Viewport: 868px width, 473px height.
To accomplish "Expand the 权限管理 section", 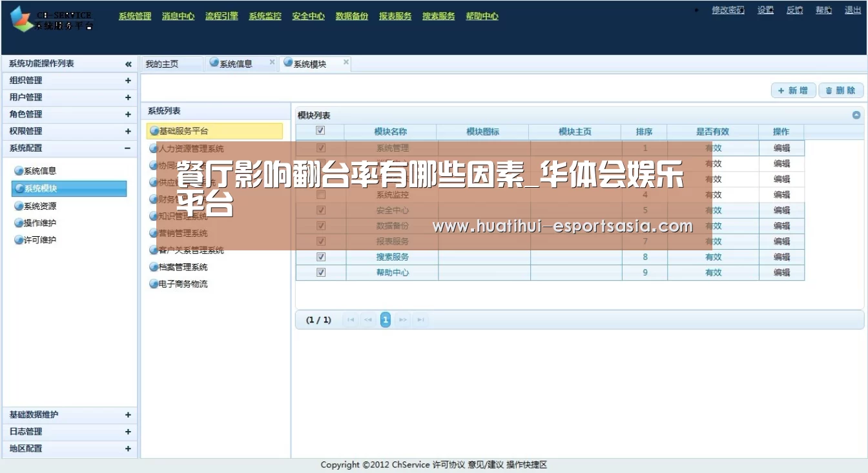I will 128,131.
